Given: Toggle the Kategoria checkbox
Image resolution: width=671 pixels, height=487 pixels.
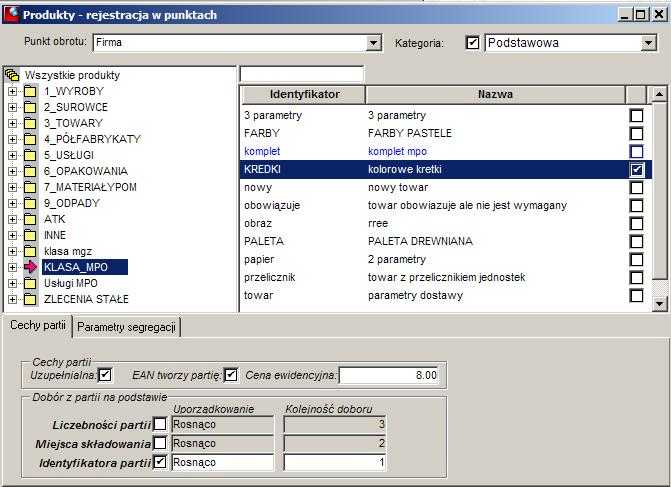Looking at the screenshot, I should click(x=472, y=43).
